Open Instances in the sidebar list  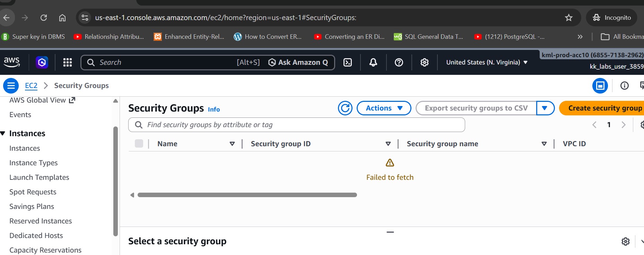(25, 148)
